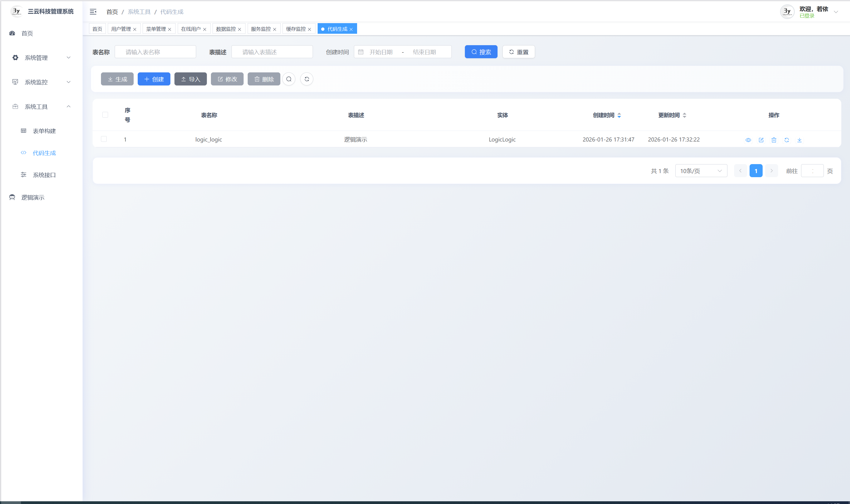This screenshot has height=504, width=850.
Task: Click the delete trash icon in logic_logic row
Action: [774, 140]
